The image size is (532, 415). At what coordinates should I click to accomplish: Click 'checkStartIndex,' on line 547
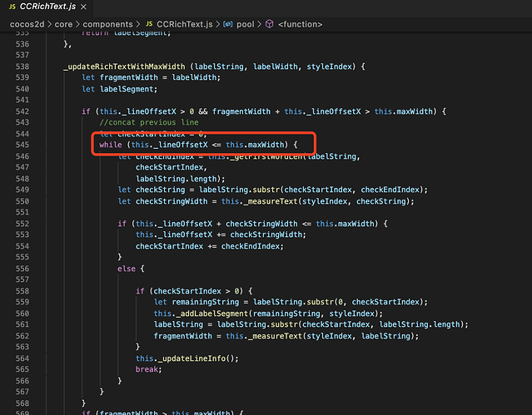click(172, 167)
